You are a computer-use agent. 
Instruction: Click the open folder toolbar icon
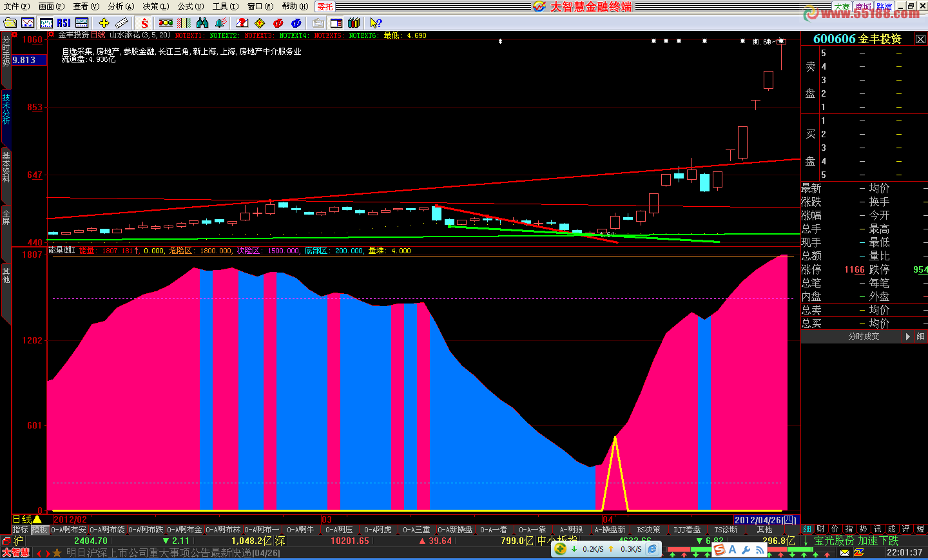point(10,23)
